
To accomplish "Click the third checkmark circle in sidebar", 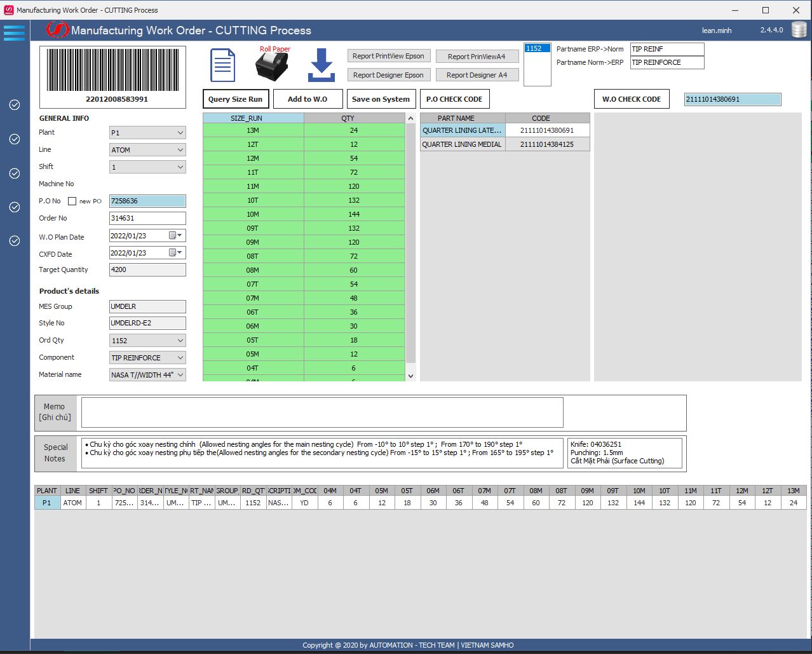I will tap(15, 174).
